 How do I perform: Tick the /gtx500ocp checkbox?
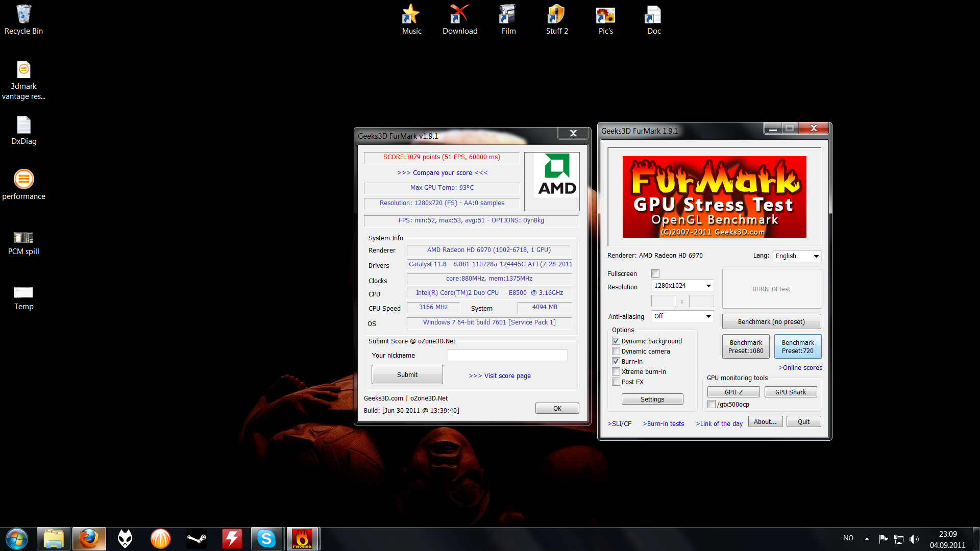tap(712, 404)
